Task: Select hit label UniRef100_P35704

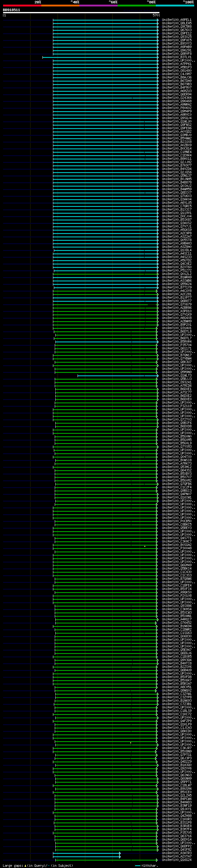Action: 176,345
